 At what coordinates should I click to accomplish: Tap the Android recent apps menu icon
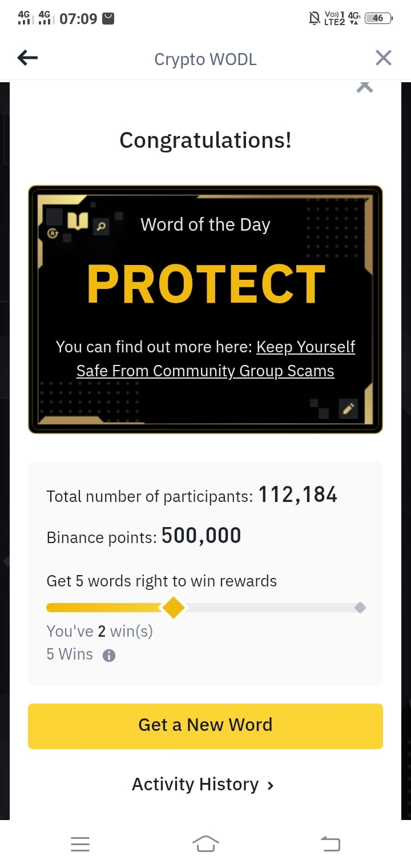(x=80, y=844)
